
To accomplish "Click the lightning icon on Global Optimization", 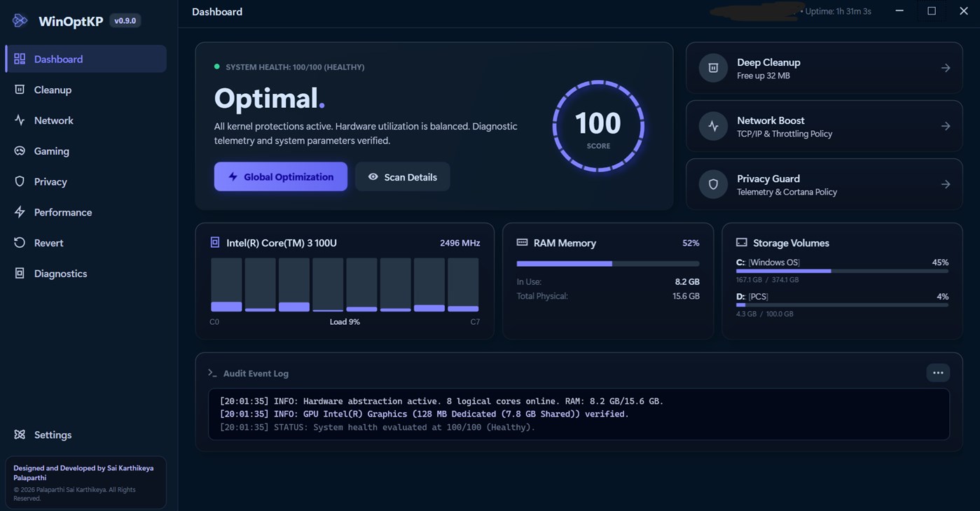I will coord(233,177).
